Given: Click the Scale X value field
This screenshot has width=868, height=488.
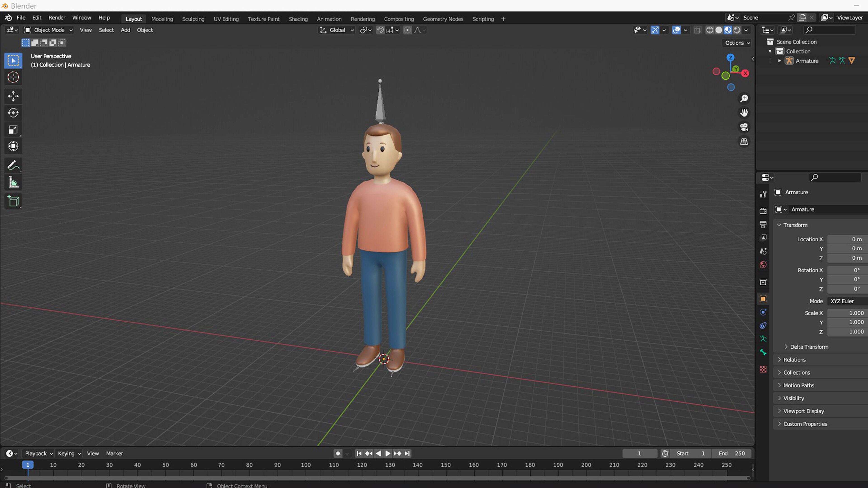Looking at the screenshot, I should click(x=847, y=313).
